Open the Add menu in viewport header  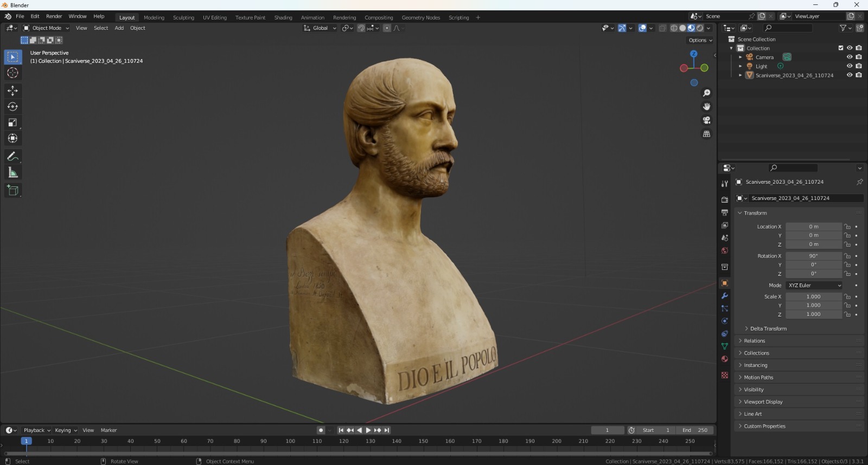point(119,28)
